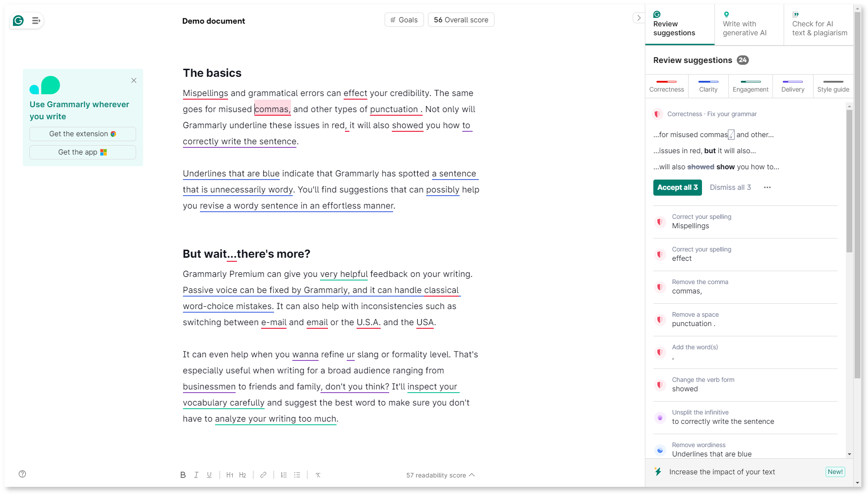Open the Mispellings spelling suggestion
868x494 pixels.
(745, 222)
